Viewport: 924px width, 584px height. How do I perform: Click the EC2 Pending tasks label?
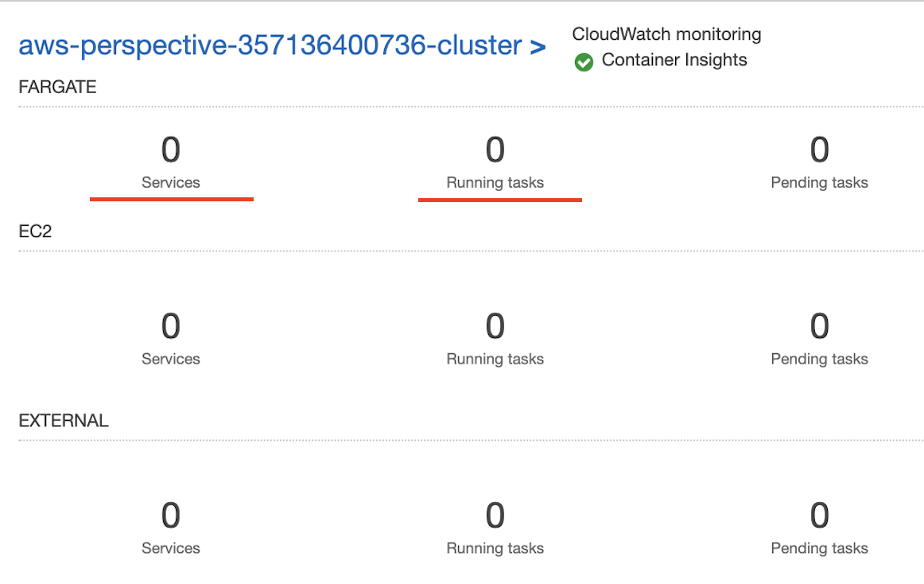(820, 360)
